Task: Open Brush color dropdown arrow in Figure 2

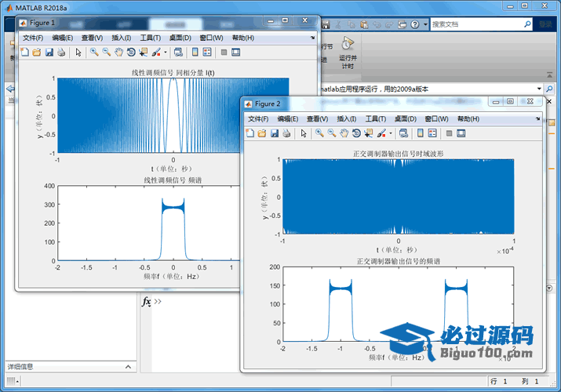Action: (x=391, y=133)
